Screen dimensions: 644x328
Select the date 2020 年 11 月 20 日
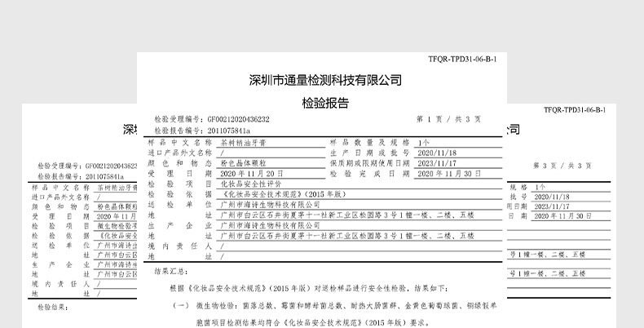[252, 174]
